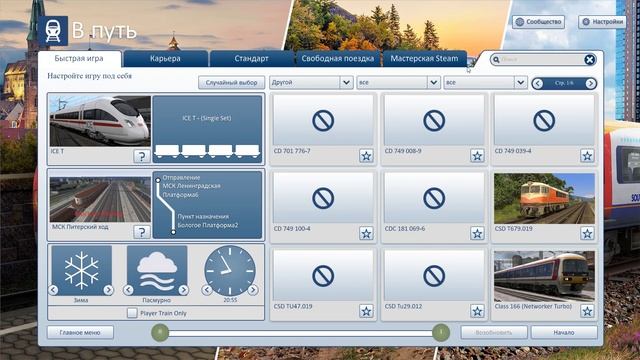Return via the Главное меню button
Viewport: 640px width, 360px height.
click(80, 332)
